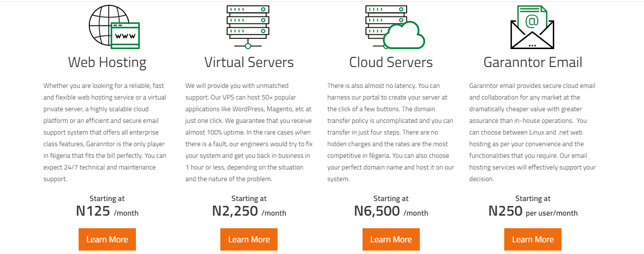Select the Virtual Servers heading
The width and height of the screenshot is (644, 254).
coord(249,62)
